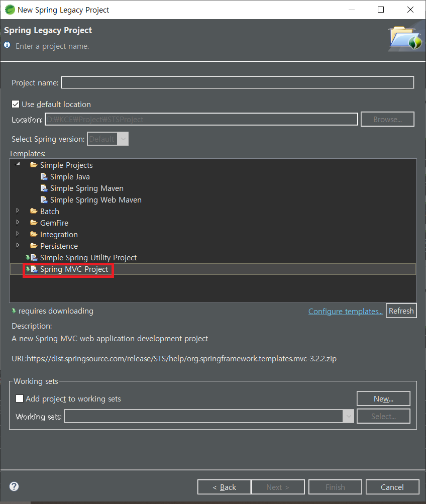Screen dimensions: 426x504
Task: Open the Configure templates link
Action: pos(346,311)
